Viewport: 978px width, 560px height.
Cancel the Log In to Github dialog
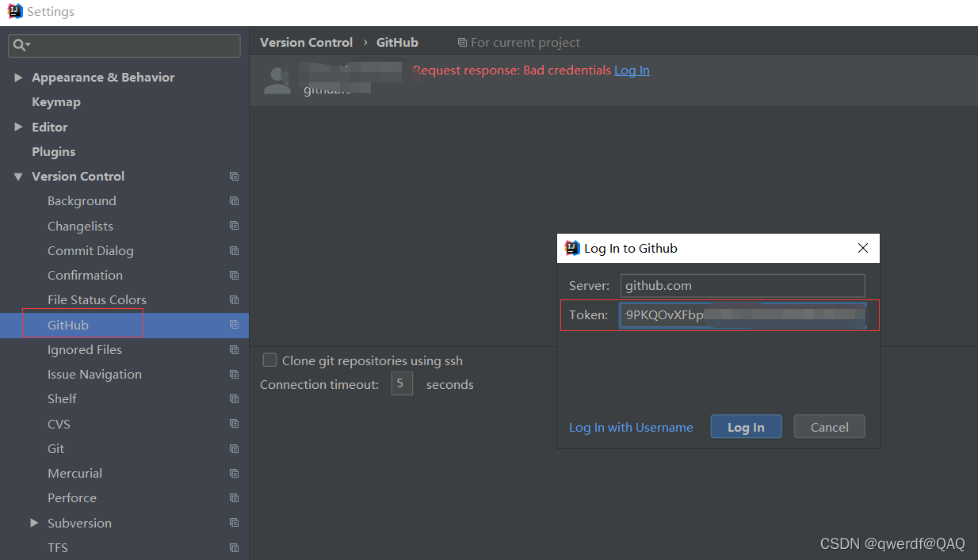tap(830, 427)
